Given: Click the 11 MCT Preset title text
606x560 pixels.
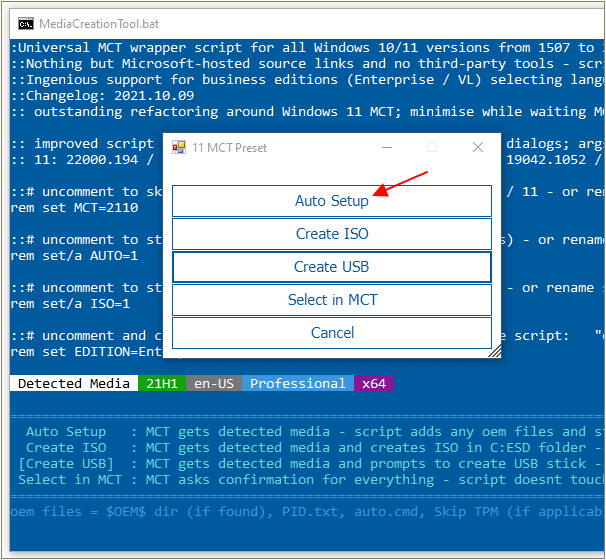Looking at the screenshot, I should tap(229, 148).
